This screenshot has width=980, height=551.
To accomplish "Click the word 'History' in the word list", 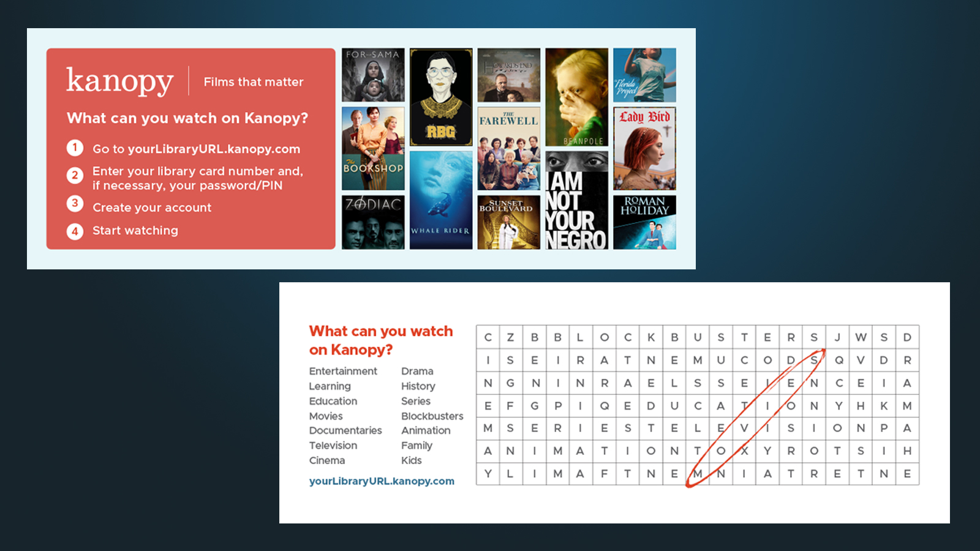I will 418,386.
